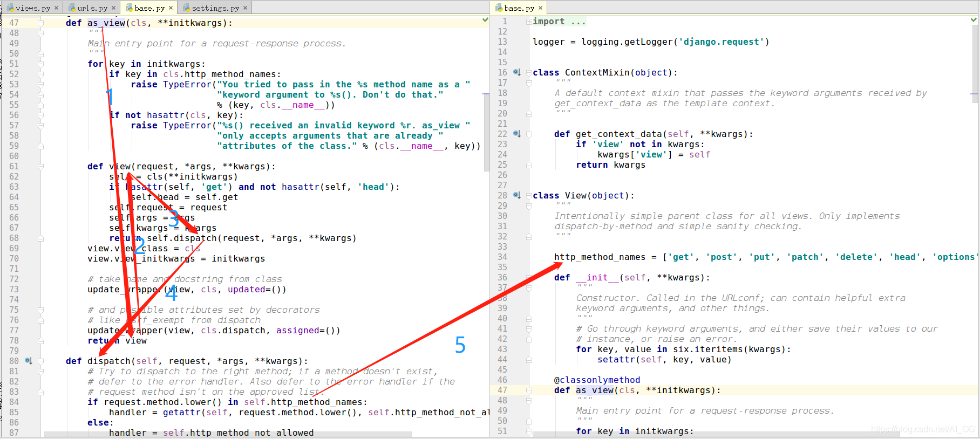
Task: Activate the base.py tab in right split
Action: (519, 8)
